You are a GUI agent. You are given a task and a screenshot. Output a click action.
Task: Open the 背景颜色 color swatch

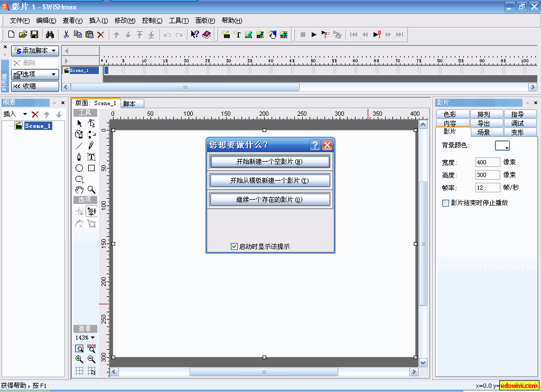coord(502,145)
